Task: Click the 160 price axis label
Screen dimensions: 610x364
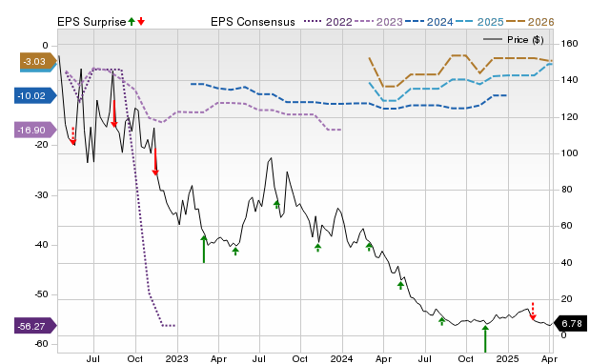Action: (x=569, y=44)
